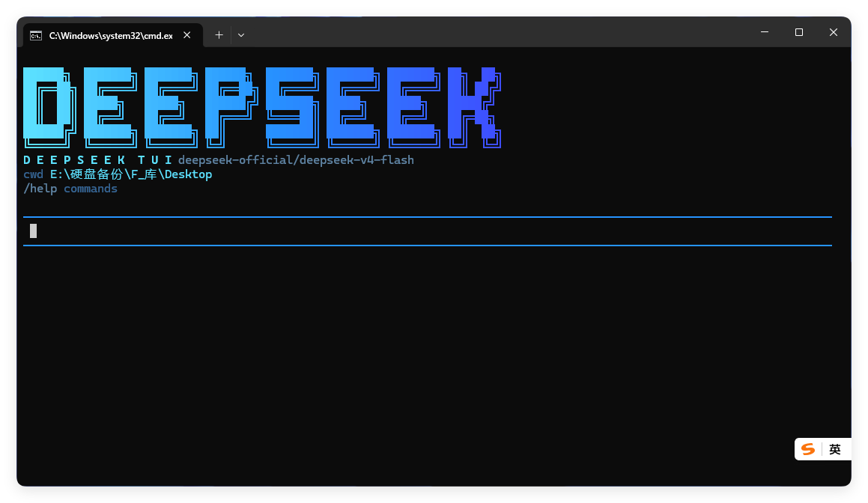Focus the DeepSeek prompt input box

(428, 231)
